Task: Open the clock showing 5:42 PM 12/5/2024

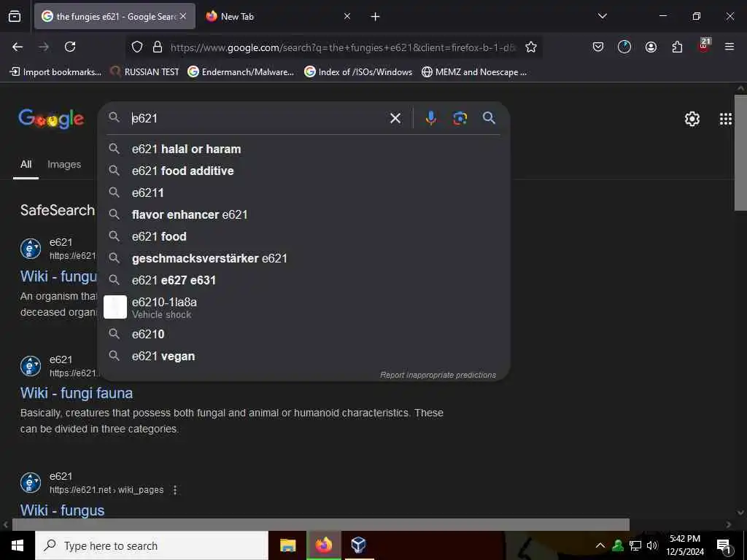Action: (684, 545)
